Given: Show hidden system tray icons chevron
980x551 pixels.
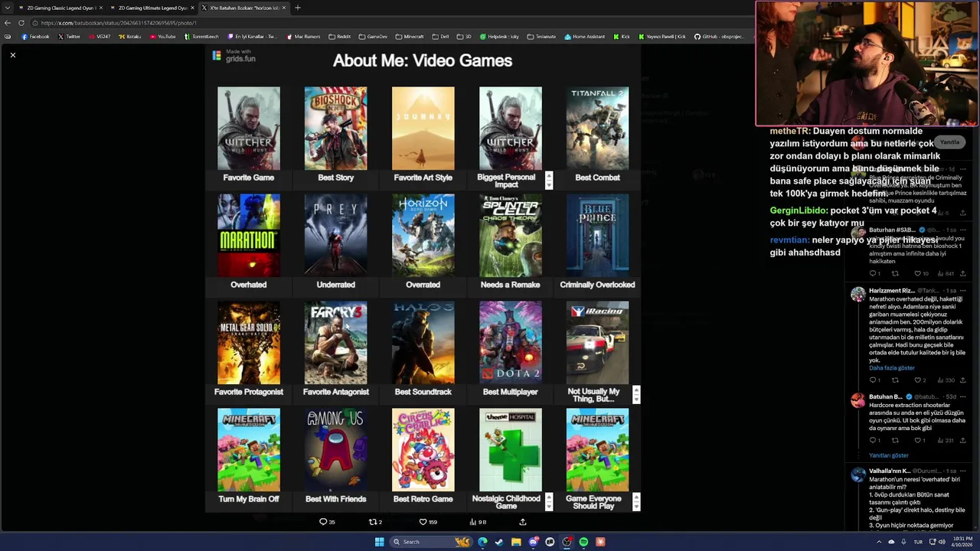Looking at the screenshot, I should (x=878, y=542).
